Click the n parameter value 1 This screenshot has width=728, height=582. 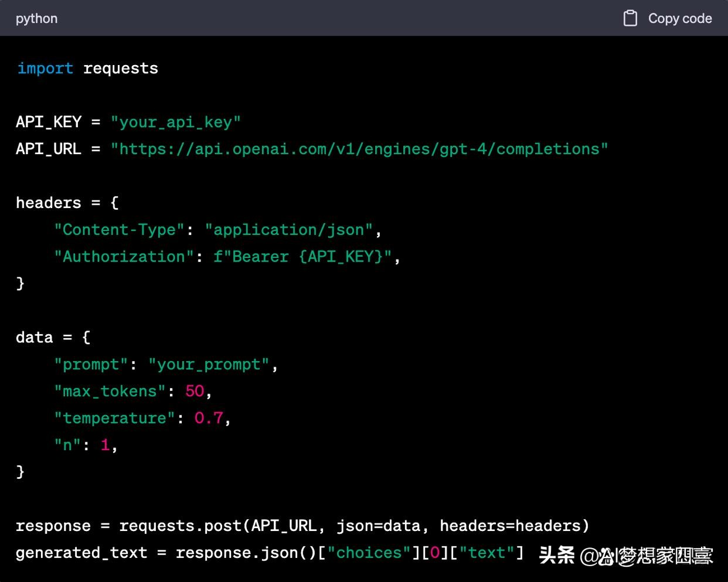[x=106, y=445]
